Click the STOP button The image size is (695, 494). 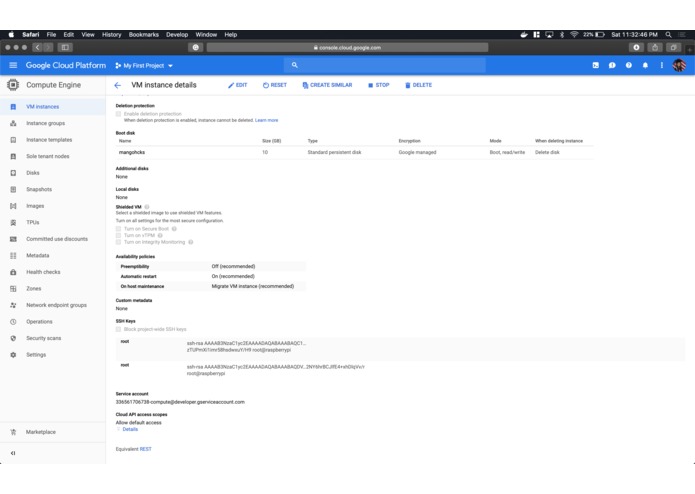[x=379, y=85]
